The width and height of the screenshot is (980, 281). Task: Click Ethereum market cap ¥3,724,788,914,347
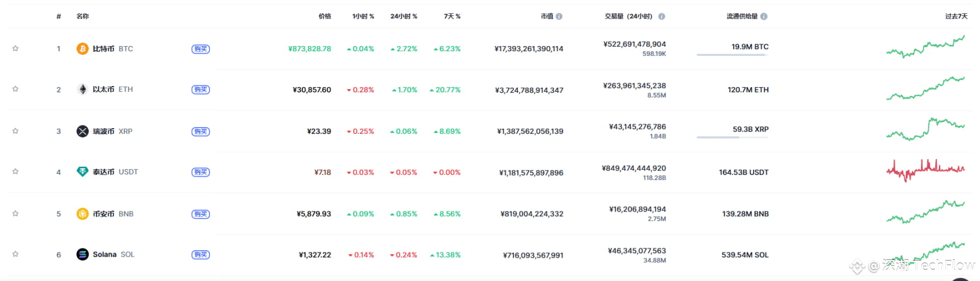[529, 90]
